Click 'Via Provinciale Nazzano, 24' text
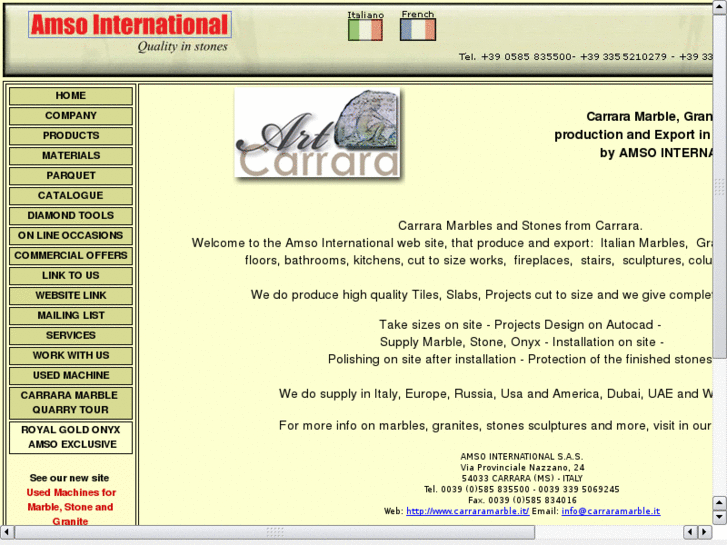 (522, 468)
